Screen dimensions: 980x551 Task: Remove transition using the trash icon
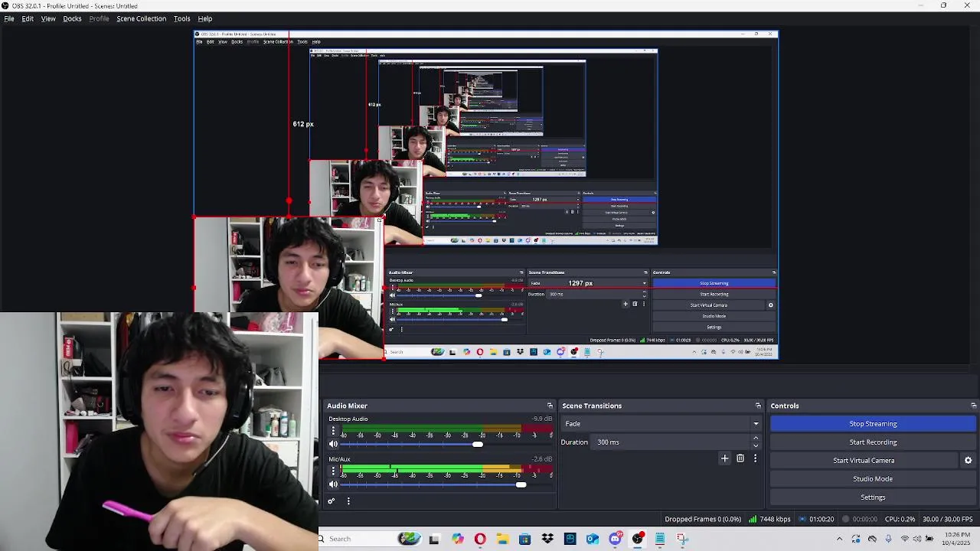click(x=740, y=458)
